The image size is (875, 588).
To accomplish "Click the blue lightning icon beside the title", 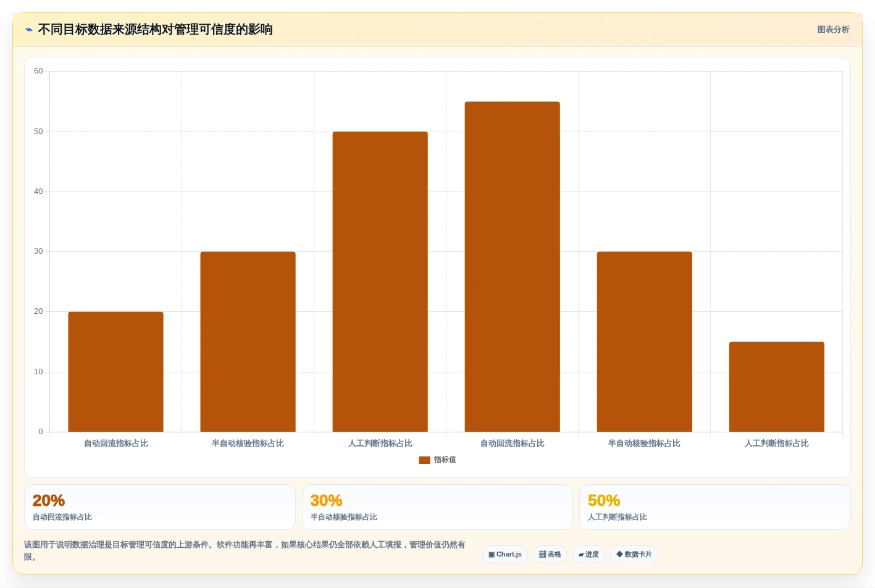I will point(29,30).
